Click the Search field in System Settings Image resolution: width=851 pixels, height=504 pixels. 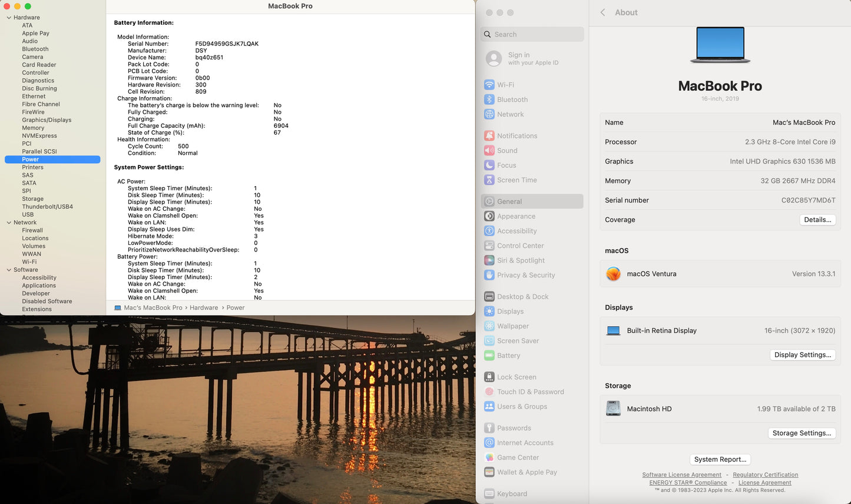(x=532, y=34)
